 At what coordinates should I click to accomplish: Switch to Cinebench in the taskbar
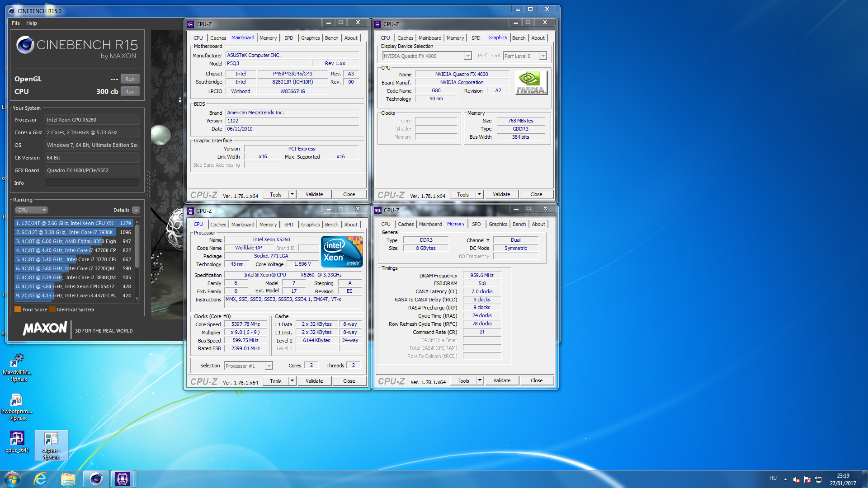coord(96,479)
